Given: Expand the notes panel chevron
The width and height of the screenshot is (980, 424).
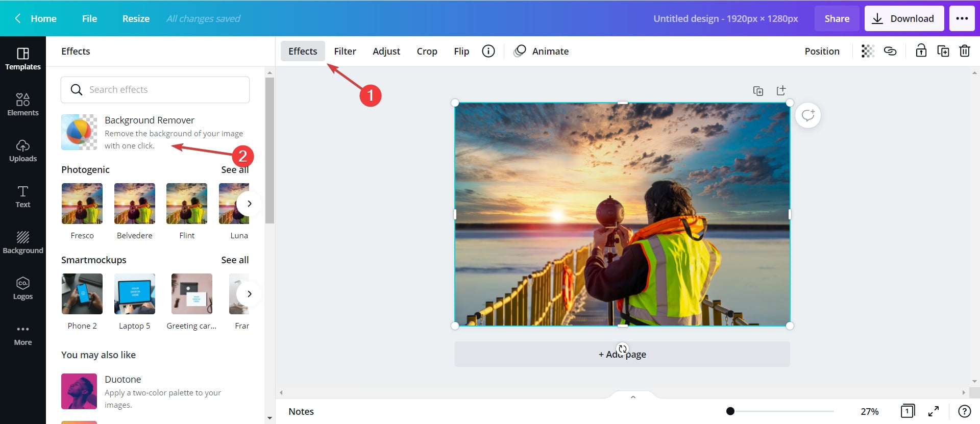Looking at the screenshot, I should (633, 396).
